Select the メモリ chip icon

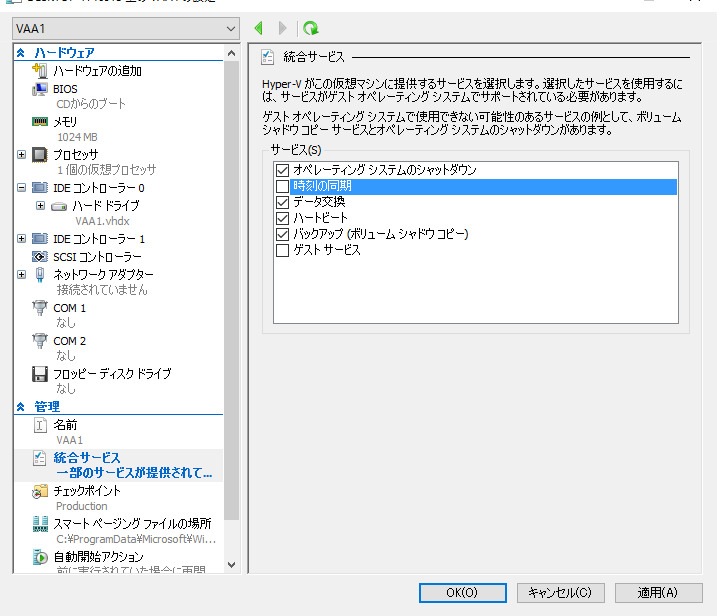(40, 122)
